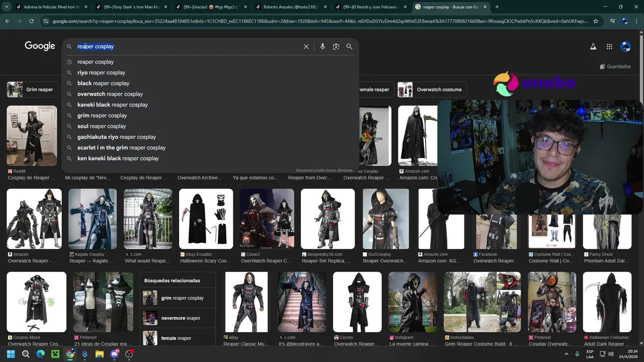Filter by the Female reaper chip
The width and height of the screenshot is (644, 362).
tap(375, 89)
